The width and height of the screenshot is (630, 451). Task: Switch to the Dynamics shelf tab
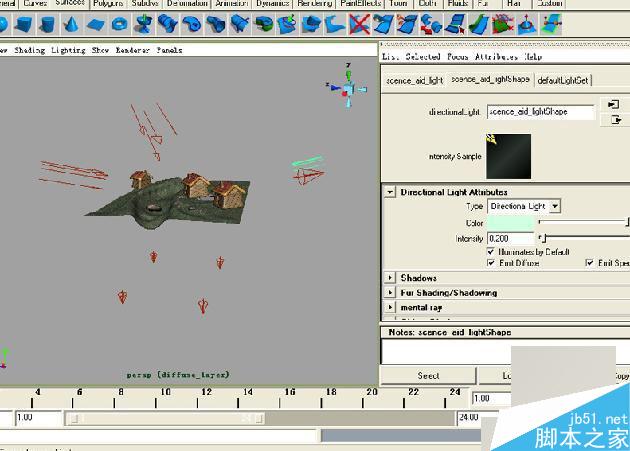pos(273,4)
